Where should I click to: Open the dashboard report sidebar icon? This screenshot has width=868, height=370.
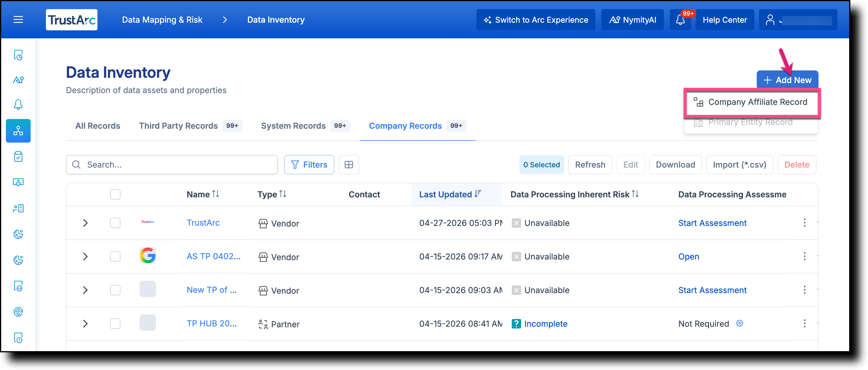(x=18, y=55)
